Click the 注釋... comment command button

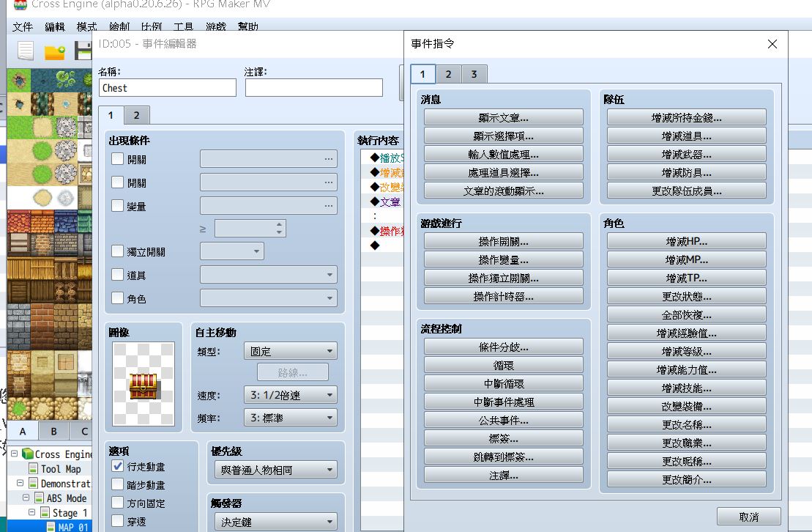point(503,475)
